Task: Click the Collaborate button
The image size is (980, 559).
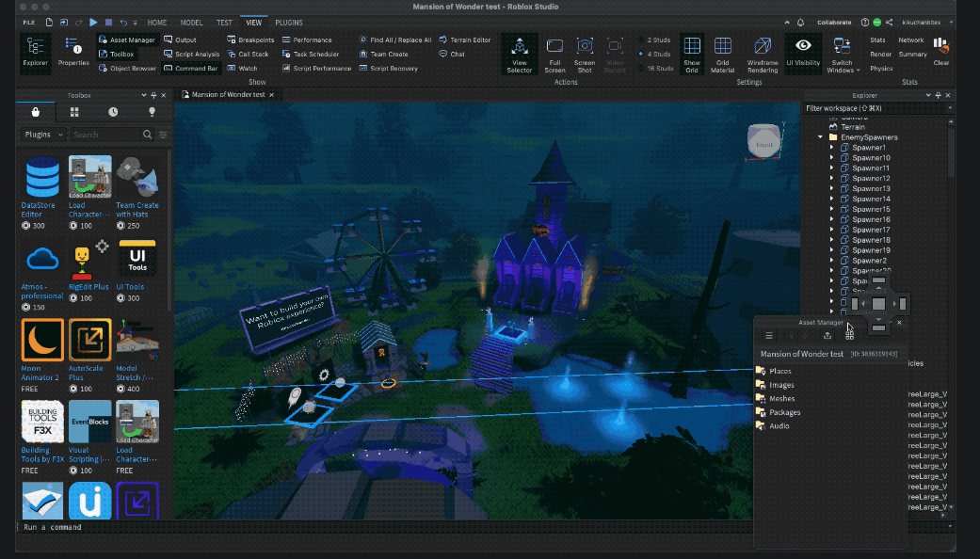Action: pos(833,22)
